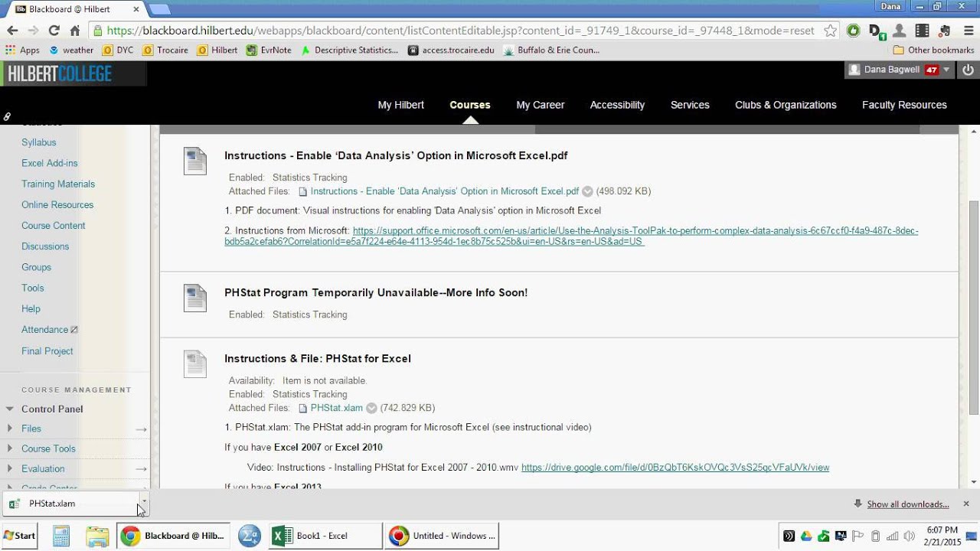Image resolution: width=980 pixels, height=551 pixels.
Task: Click the volume speaker tray icon
Action: point(909,536)
